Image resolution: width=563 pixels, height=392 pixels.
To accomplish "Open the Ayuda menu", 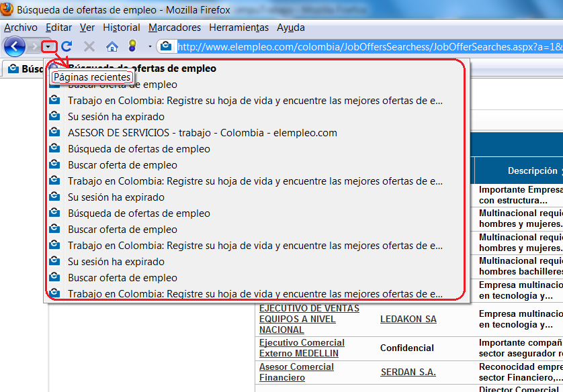I will coord(291,28).
